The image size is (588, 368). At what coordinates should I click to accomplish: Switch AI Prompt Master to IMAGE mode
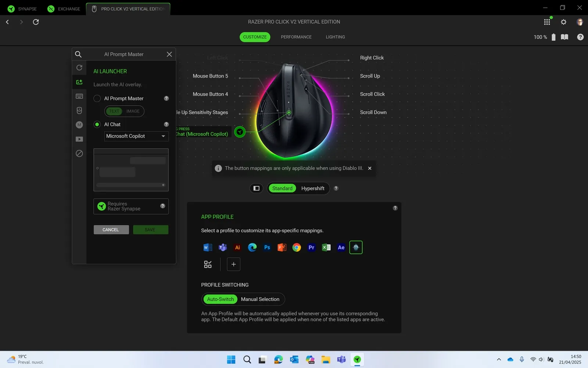tap(133, 111)
